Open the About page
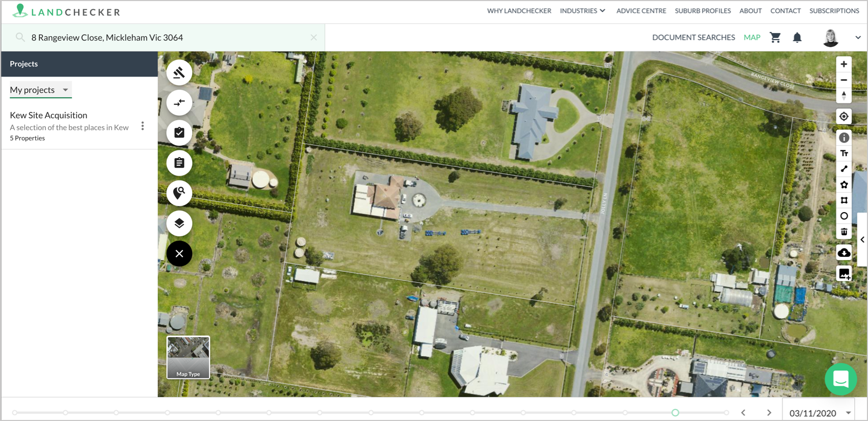Image resolution: width=868 pixels, height=421 pixels. (x=750, y=11)
